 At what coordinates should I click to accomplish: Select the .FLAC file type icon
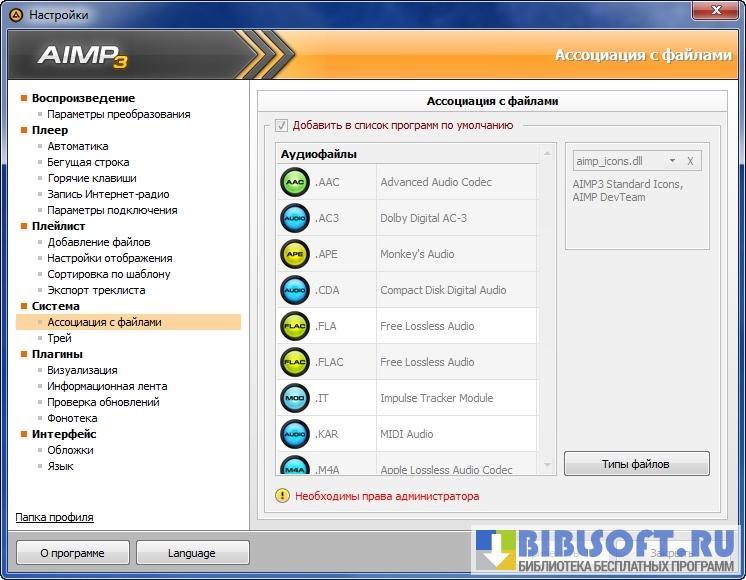[295, 362]
